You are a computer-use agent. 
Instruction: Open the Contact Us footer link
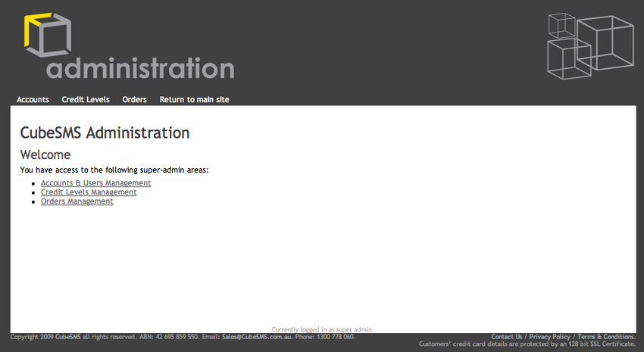pos(506,337)
